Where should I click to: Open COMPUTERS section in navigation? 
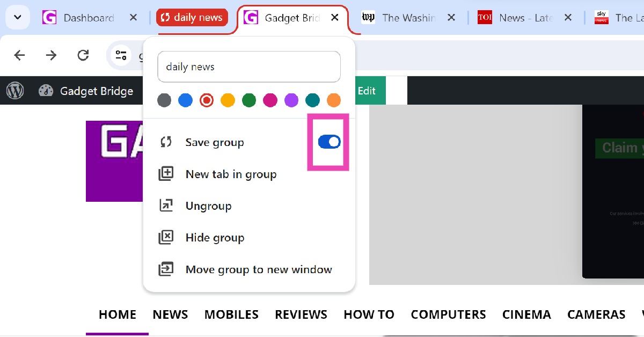click(448, 314)
